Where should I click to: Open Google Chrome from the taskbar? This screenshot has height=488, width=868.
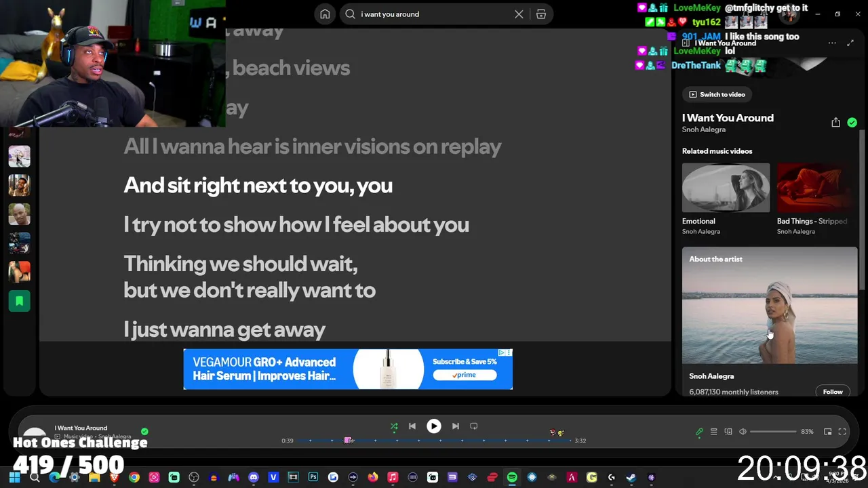click(134, 478)
